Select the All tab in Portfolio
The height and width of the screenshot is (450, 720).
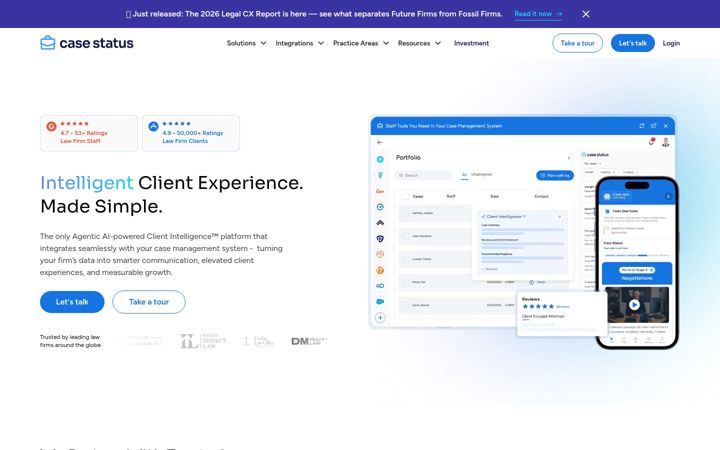[464, 175]
